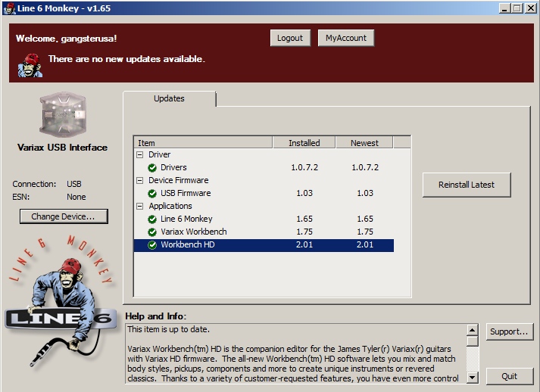Click the green check icon beside Workbench HD
The height and width of the screenshot is (392, 540).
[x=152, y=245]
